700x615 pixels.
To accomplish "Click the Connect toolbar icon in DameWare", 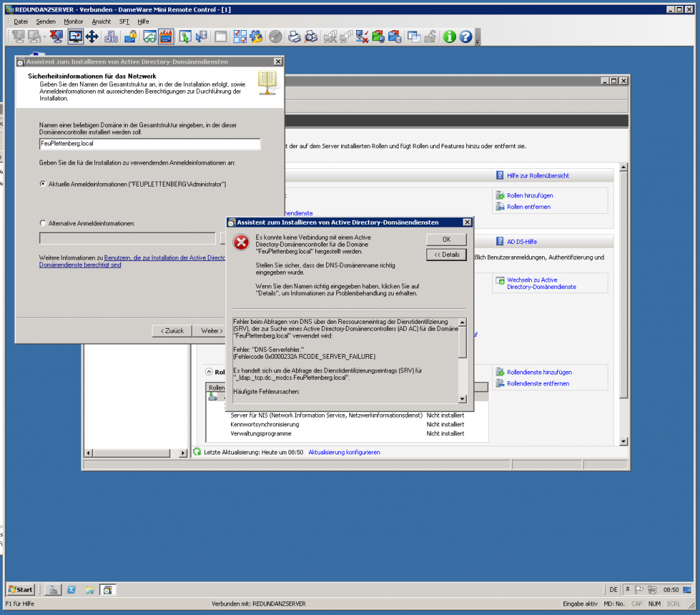I will 18,37.
